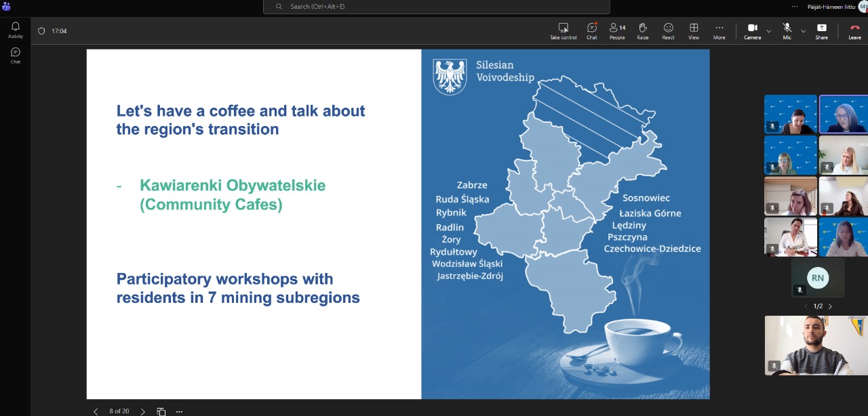Open the More actions menu

coord(719,30)
